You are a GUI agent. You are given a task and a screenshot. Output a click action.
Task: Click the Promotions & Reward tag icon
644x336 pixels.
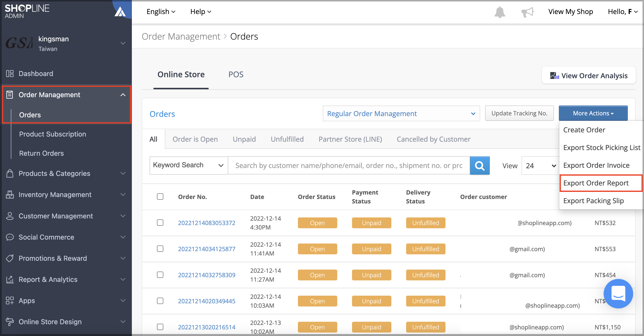10,258
